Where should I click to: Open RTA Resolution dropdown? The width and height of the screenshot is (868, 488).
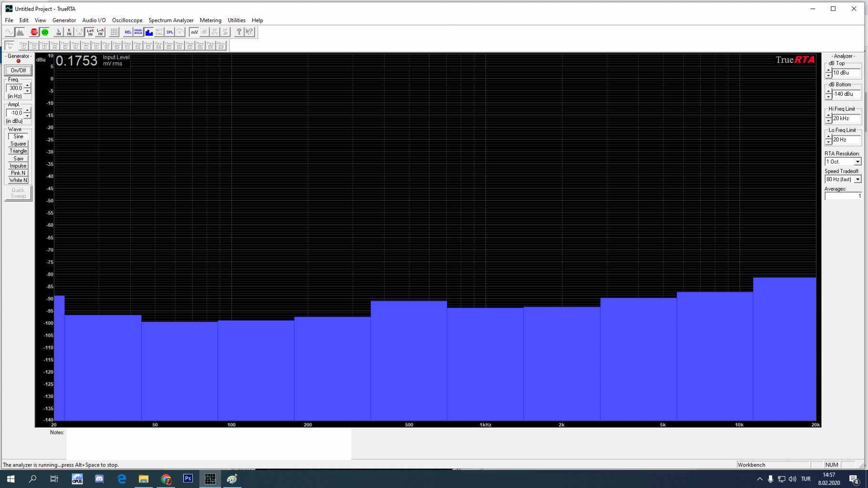(x=858, y=162)
